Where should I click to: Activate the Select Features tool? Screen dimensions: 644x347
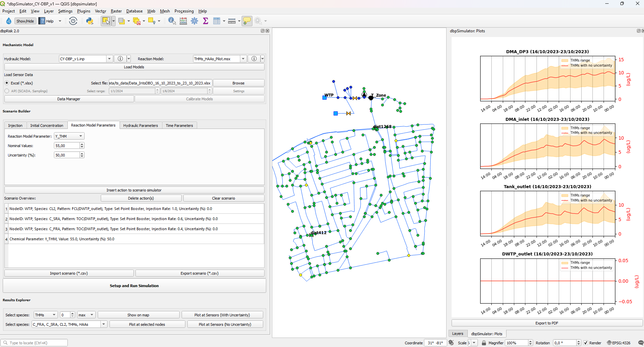coord(106,21)
